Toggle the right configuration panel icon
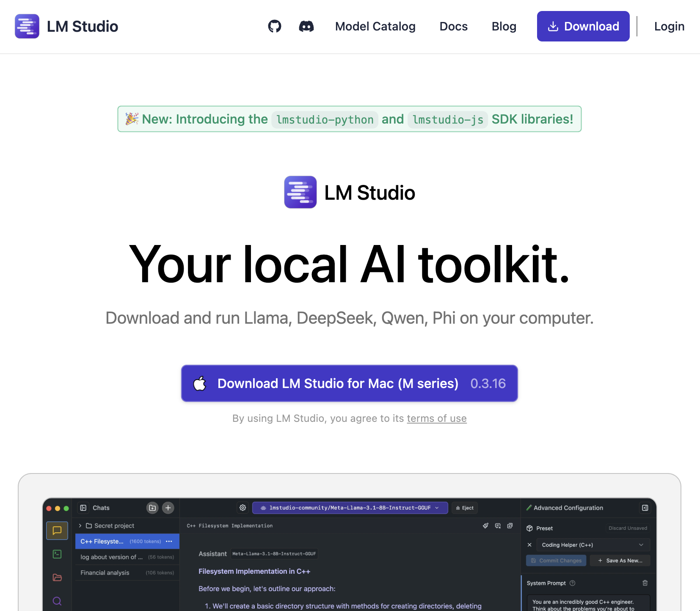 point(645,508)
